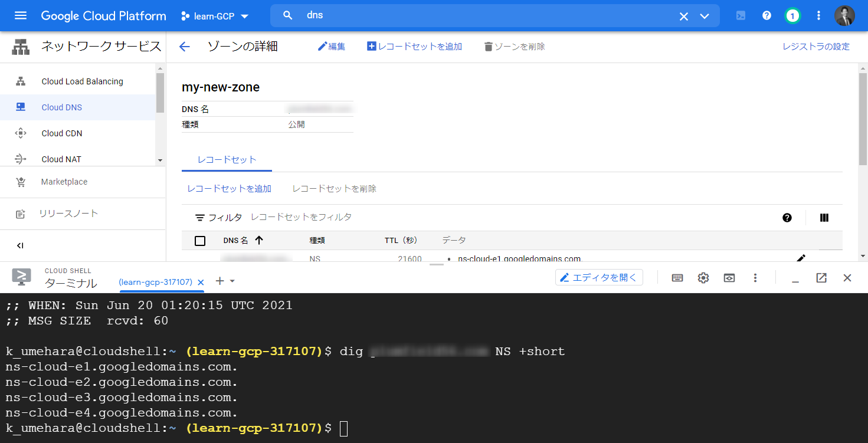This screenshot has width=868, height=443.
Task: Switch to the レコードセット tab
Action: [x=227, y=160]
